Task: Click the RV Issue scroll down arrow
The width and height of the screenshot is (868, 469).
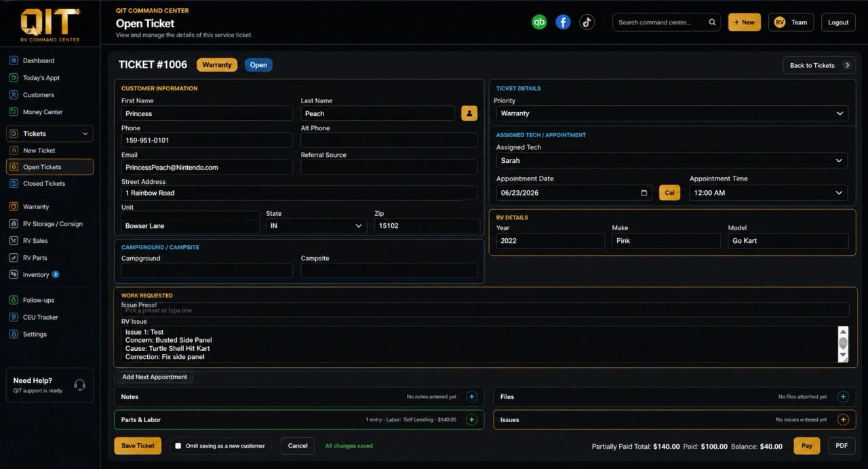Action: (843, 356)
